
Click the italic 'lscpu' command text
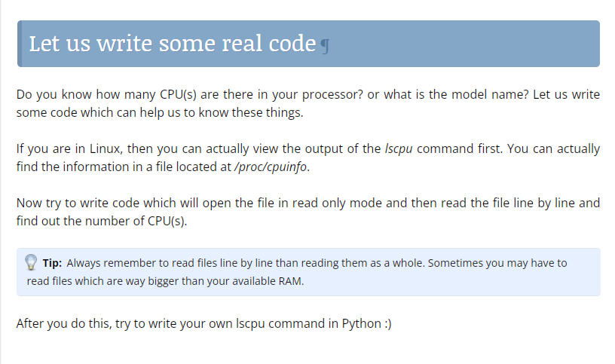399,148
